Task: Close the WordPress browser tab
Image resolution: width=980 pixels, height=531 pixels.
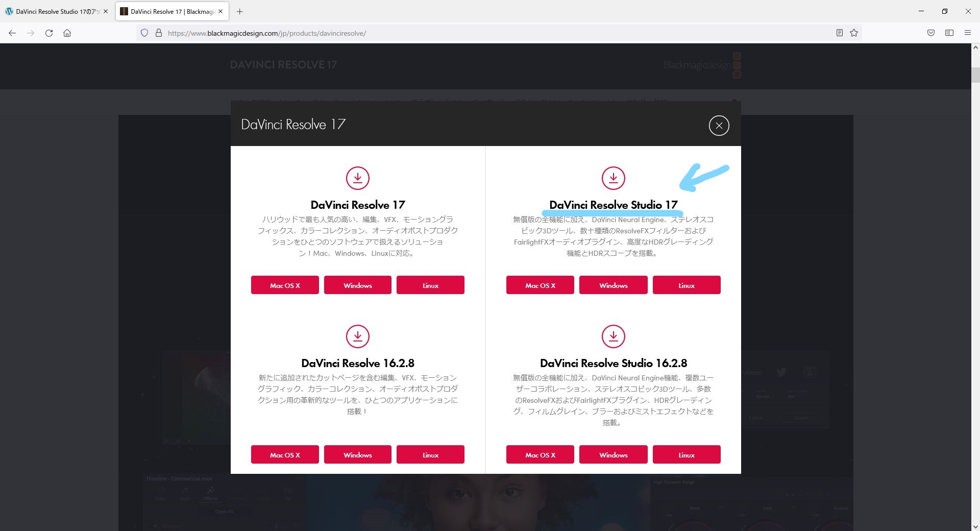Action: click(106, 11)
